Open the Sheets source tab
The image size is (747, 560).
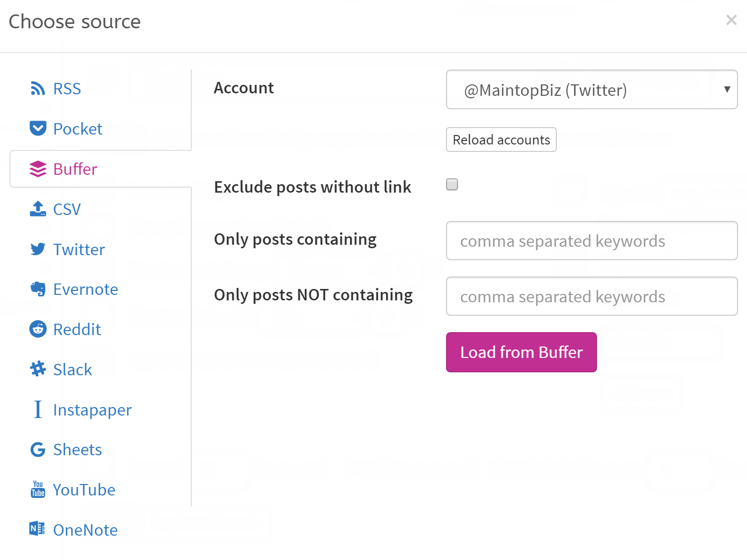[x=100, y=450]
